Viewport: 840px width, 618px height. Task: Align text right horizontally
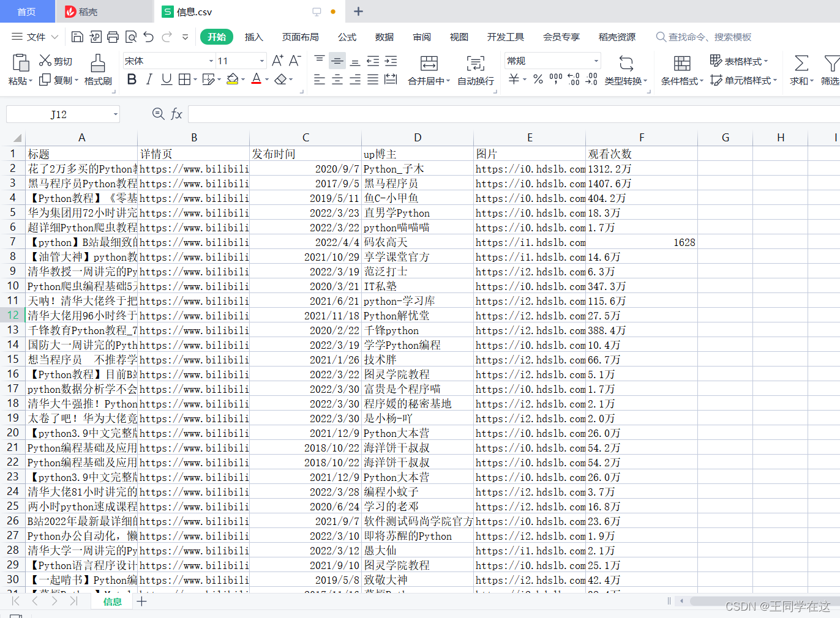pyautogui.click(x=355, y=80)
